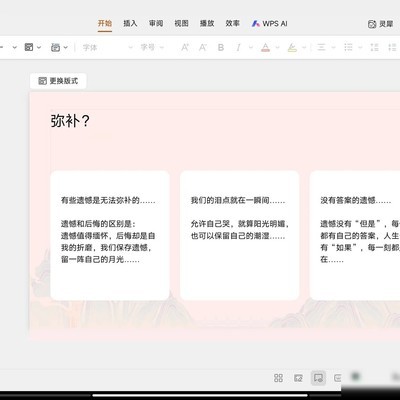Click the highlighted notes view icon
Viewport: 400px width, 400px height.
[x=318, y=378]
